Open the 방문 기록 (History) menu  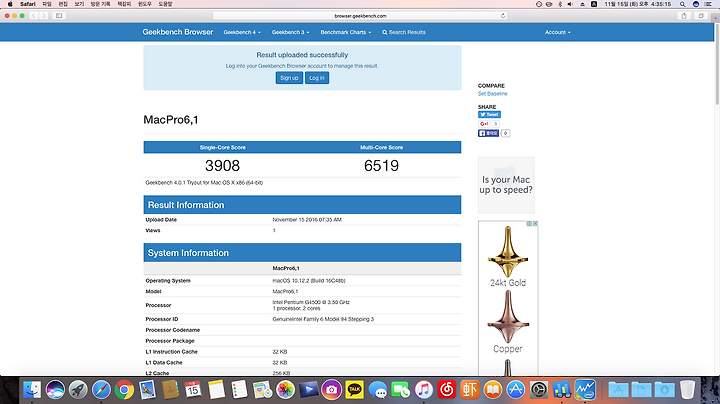coord(100,4)
